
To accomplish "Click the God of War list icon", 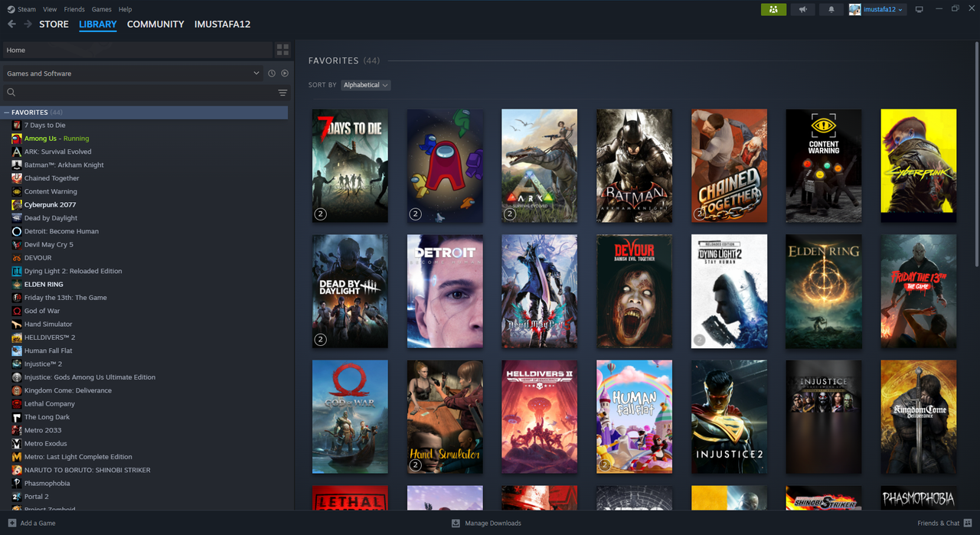I will (x=17, y=311).
